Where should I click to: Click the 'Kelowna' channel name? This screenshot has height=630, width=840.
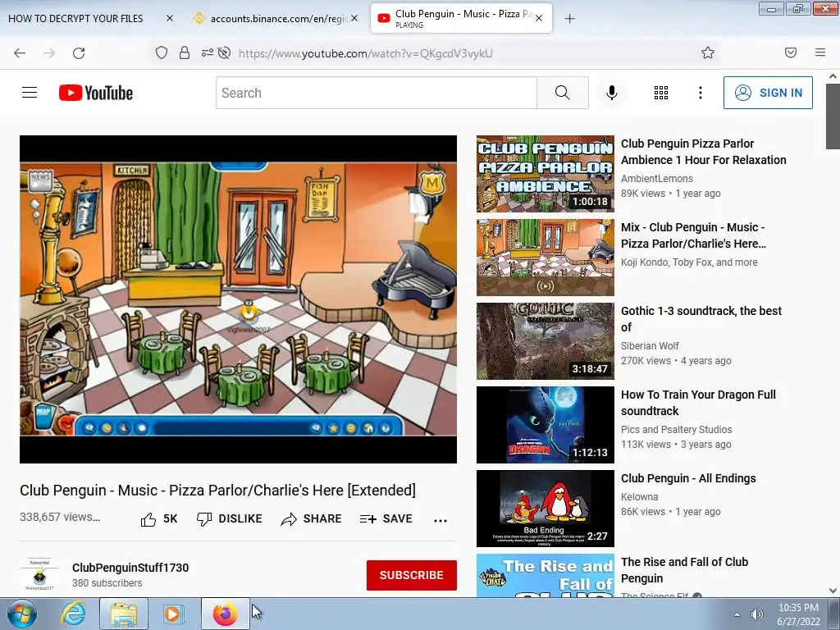tap(639, 497)
